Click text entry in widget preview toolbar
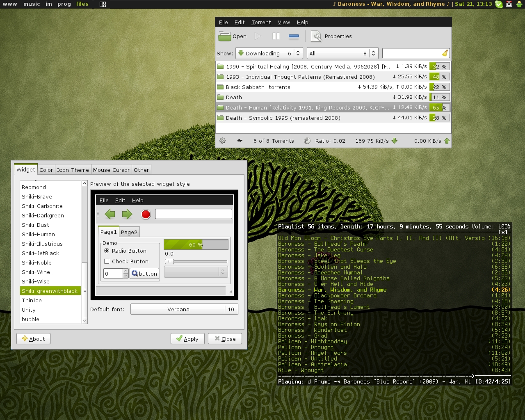The image size is (525, 420). pyautogui.click(x=194, y=214)
